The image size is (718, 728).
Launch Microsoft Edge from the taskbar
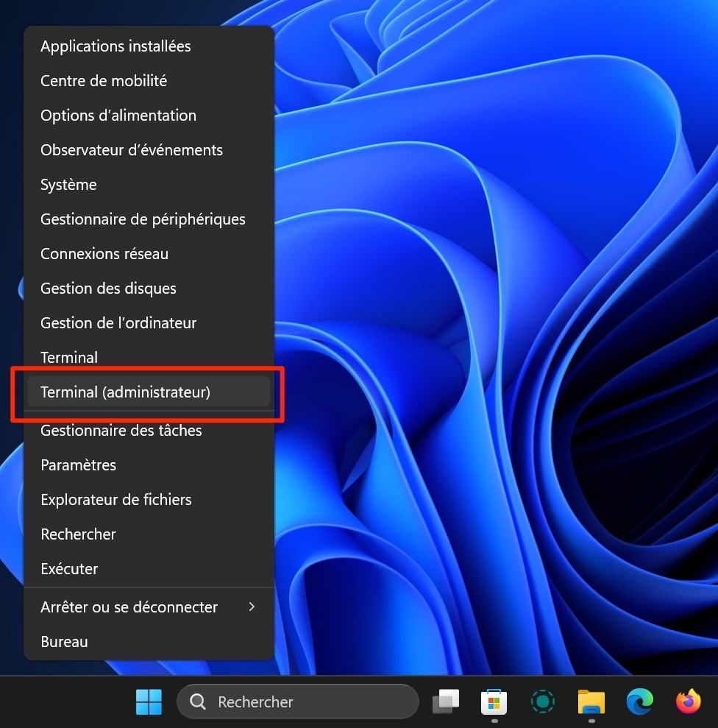click(x=639, y=701)
